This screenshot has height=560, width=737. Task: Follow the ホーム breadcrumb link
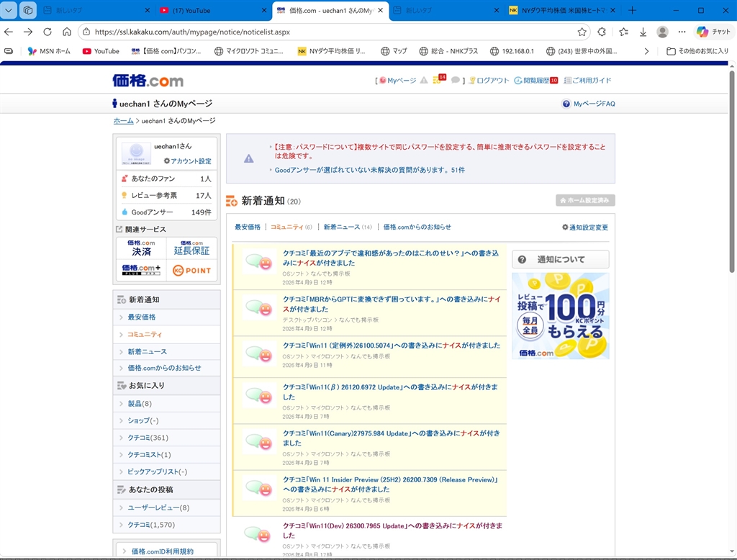coord(124,121)
